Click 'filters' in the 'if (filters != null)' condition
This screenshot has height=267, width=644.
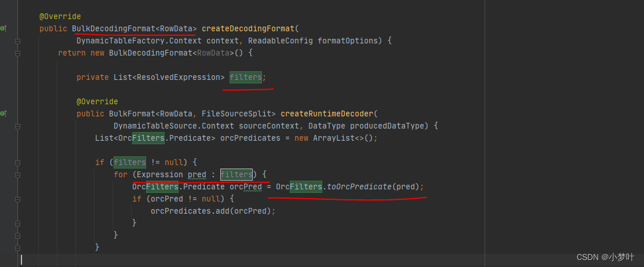coord(130,162)
